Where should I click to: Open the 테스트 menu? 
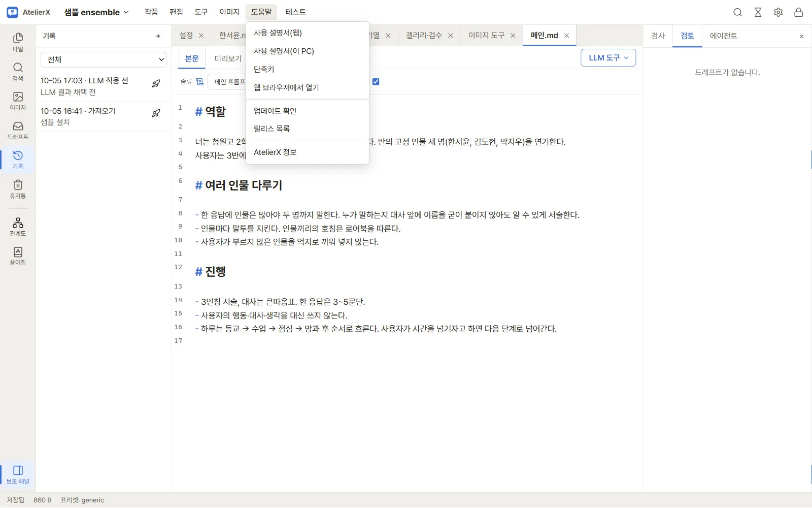click(x=295, y=12)
